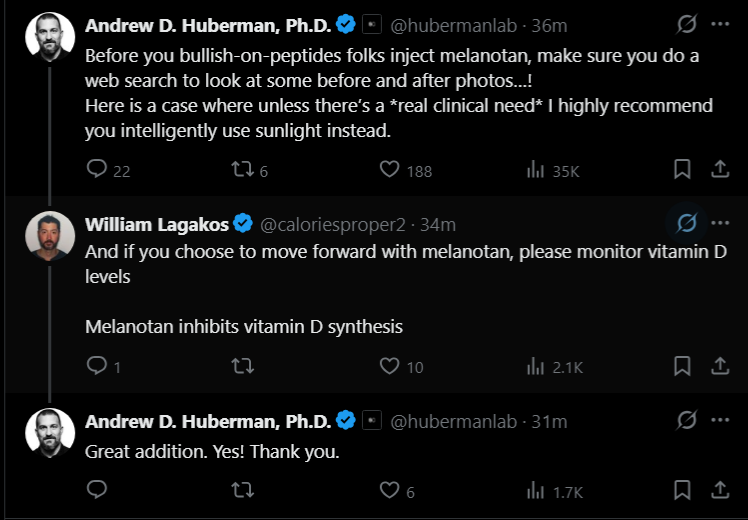Bookmark Huberman's melanotan tweet

(x=682, y=170)
